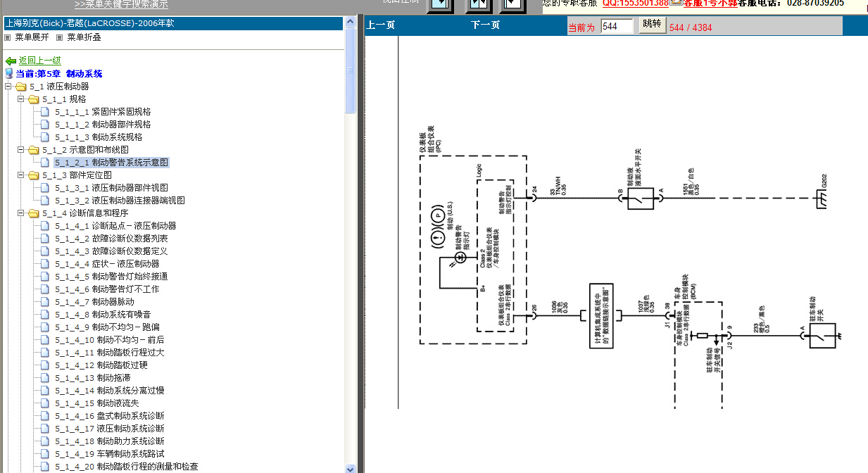Open 5_1_4_17 液压制动系统诊断
This screenshot has width=868, height=473.
(x=110, y=429)
